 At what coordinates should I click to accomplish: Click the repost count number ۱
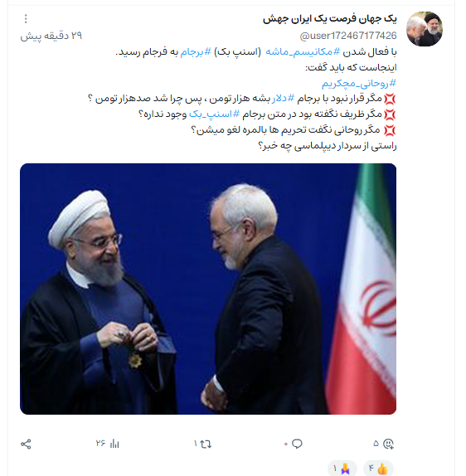pos(196,444)
